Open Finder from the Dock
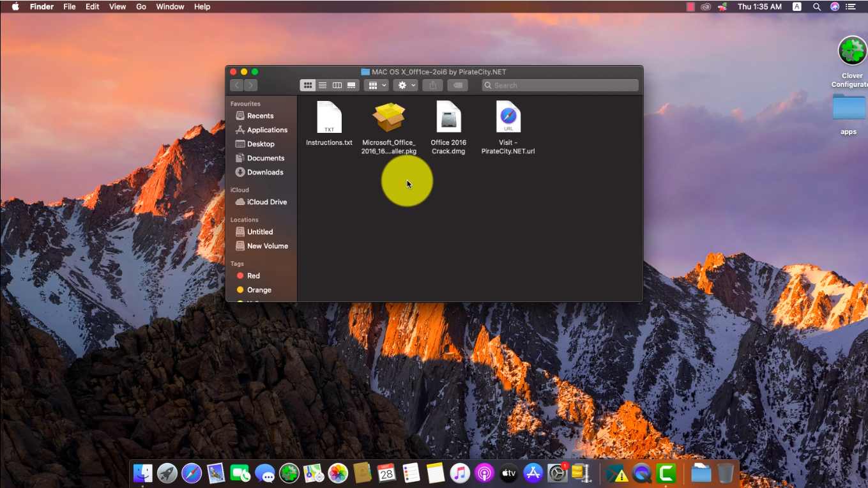Screen dimensions: 868x488 143,473
